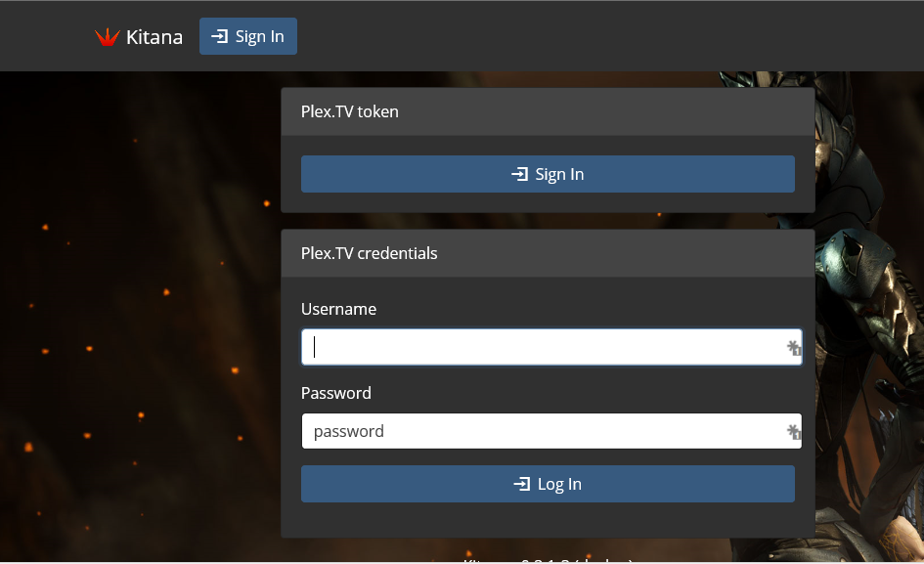This screenshot has height=564, width=924.
Task: Open password manager icon in Username field
Action: pos(794,347)
